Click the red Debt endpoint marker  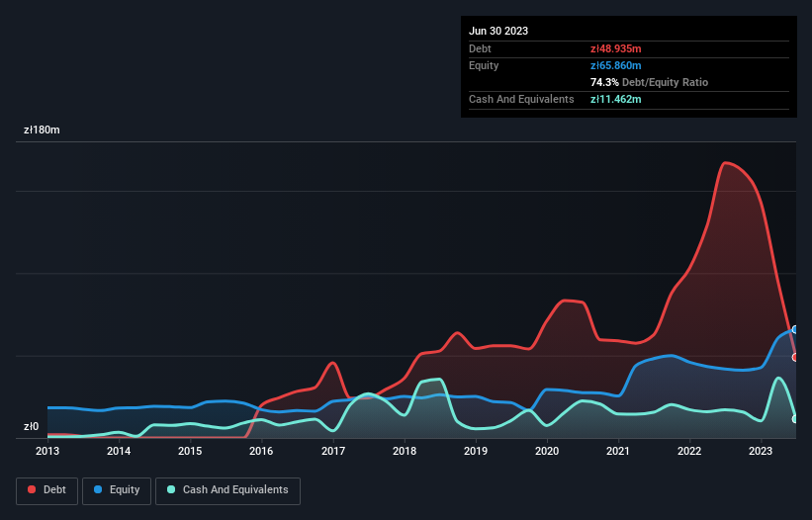pos(795,357)
